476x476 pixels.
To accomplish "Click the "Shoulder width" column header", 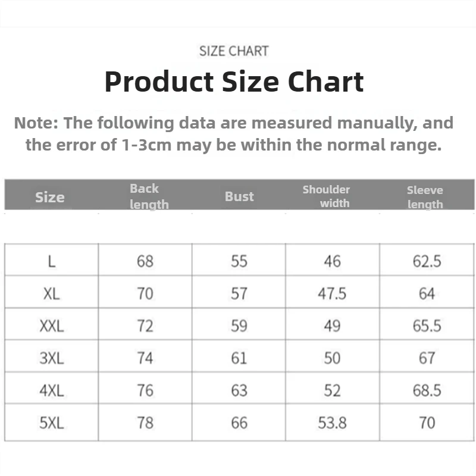I will point(326,196).
